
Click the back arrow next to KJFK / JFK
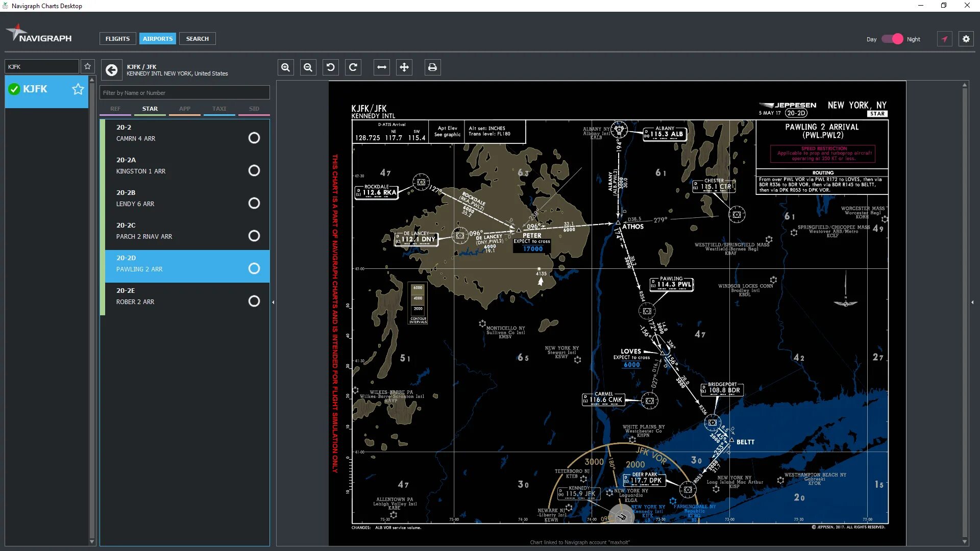[x=112, y=70]
